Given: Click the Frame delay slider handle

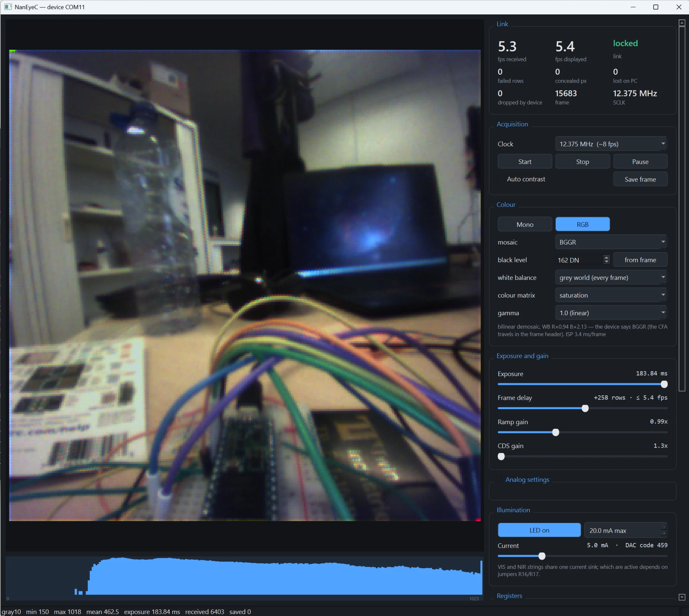Looking at the screenshot, I should (x=585, y=408).
